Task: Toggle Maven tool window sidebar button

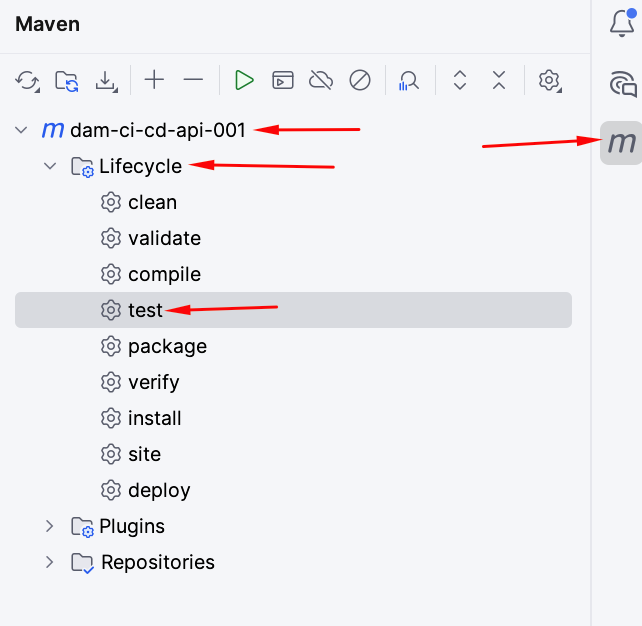Action: point(622,143)
